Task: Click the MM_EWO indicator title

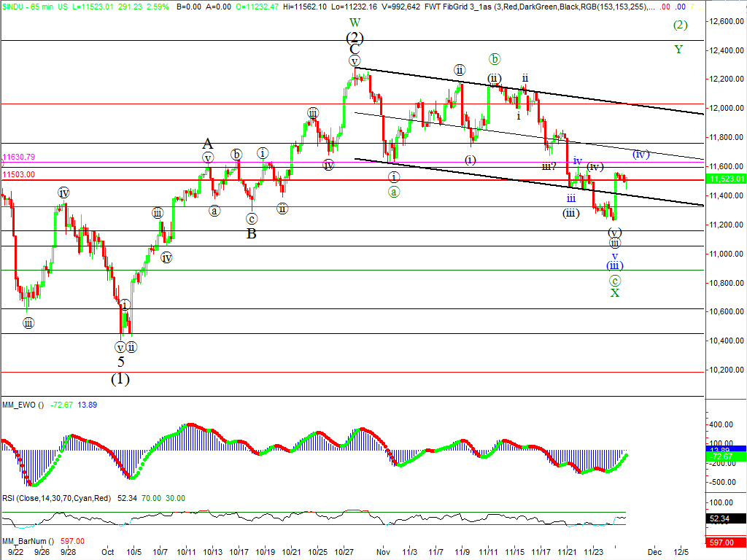Action: (22, 405)
